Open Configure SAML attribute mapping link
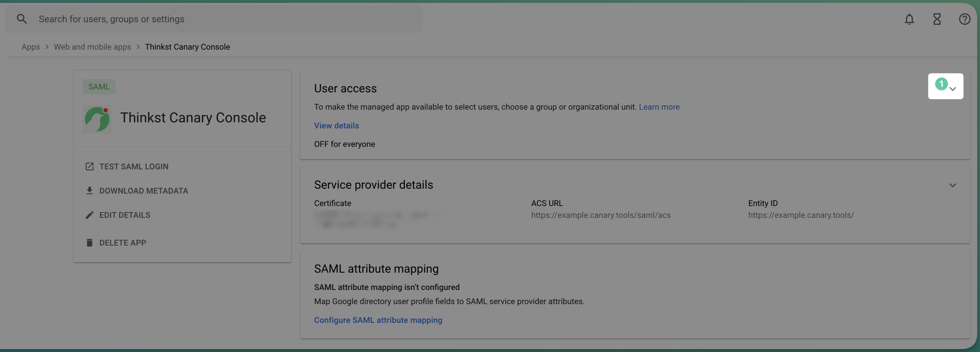The width and height of the screenshot is (980, 352). [x=378, y=320]
